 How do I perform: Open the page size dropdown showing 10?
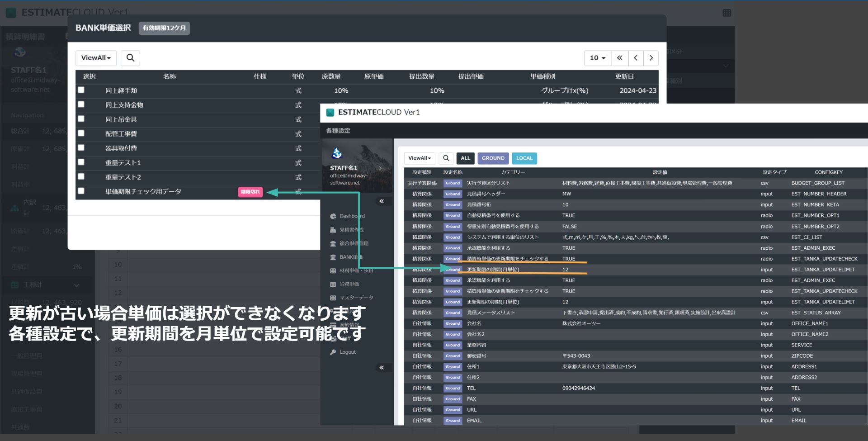coord(598,58)
